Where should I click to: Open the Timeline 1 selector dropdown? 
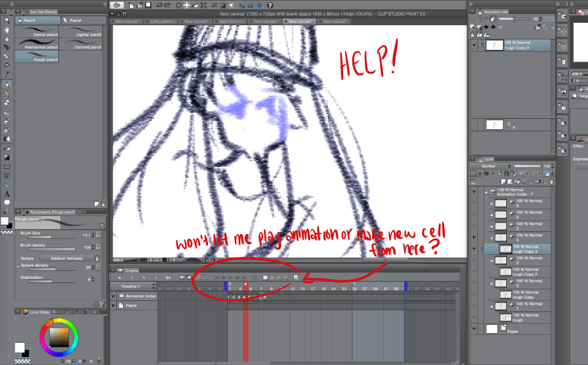[x=133, y=286]
